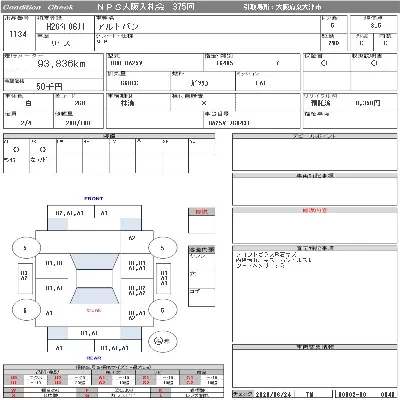Click the red trunk label
Screen dimensions: 400x400
point(94,310)
